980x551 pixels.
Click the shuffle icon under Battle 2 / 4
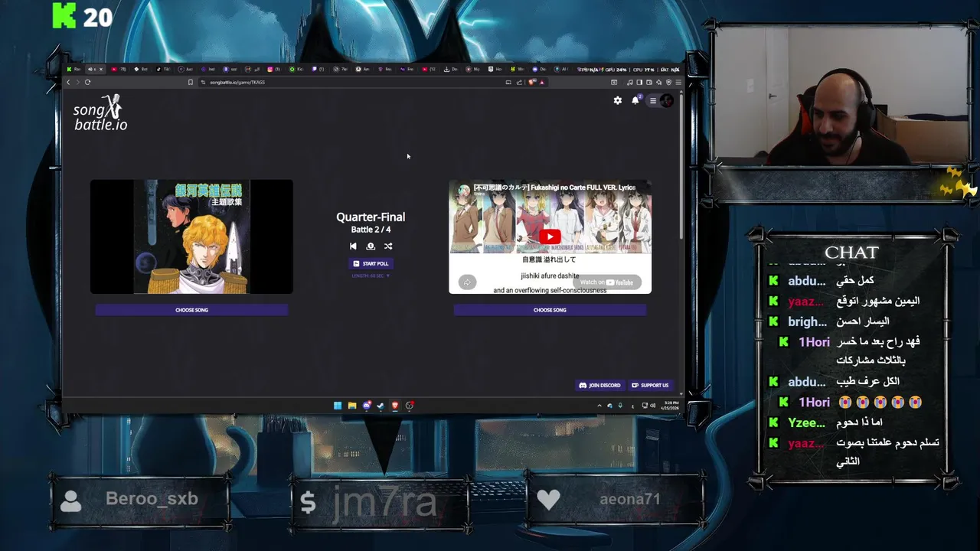(x=388, y=246)
